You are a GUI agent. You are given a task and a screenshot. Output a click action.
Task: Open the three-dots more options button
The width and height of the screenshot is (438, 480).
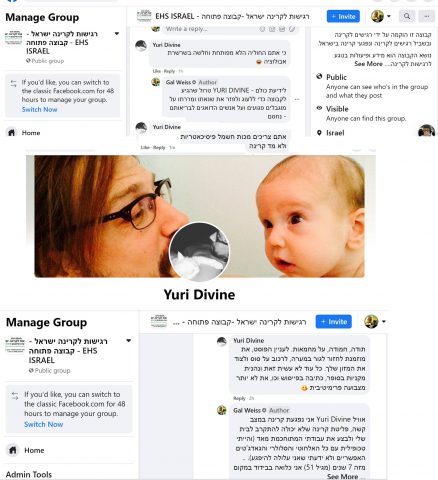point(426,16)
